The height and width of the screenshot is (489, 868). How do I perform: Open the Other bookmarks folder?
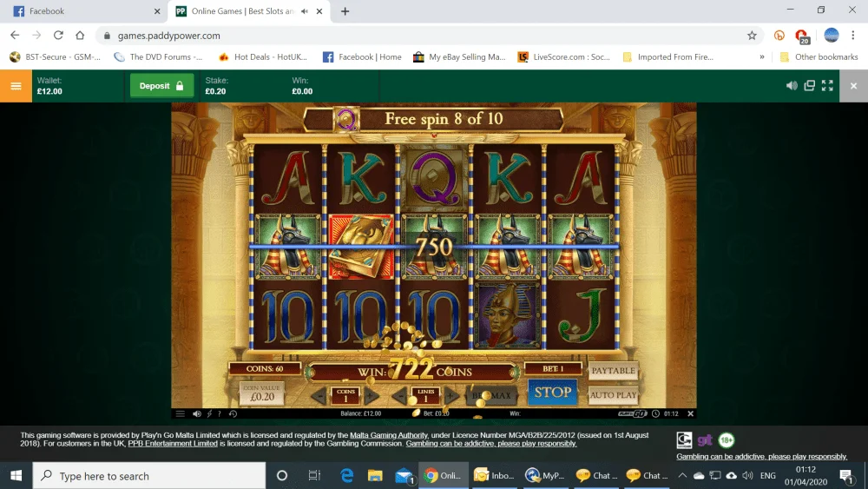pos(819,57)
